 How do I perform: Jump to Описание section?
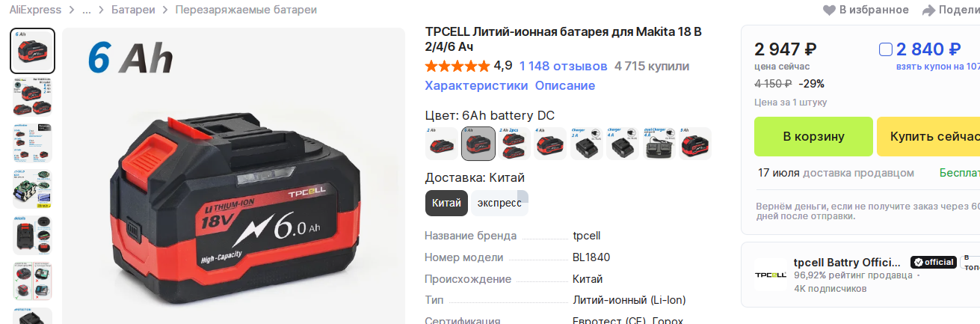coord(565,85)
